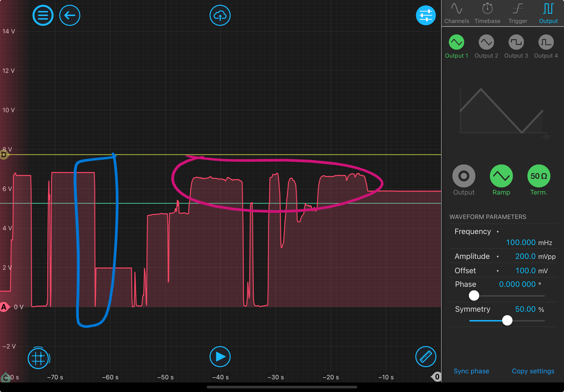This screenshot has height=392, width=564.
Task: Switch to the Channels tab
Action: (x=457, y=14)
